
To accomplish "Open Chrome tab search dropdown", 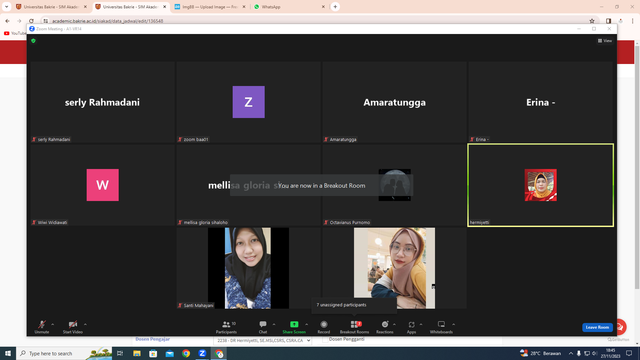I will click(x=7, y=7).
